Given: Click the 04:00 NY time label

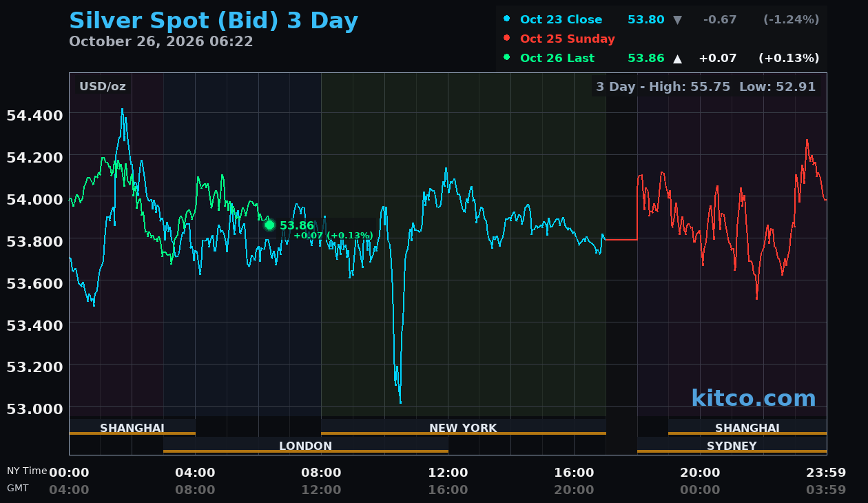Looking at the screenshot, I should point(195,473).
